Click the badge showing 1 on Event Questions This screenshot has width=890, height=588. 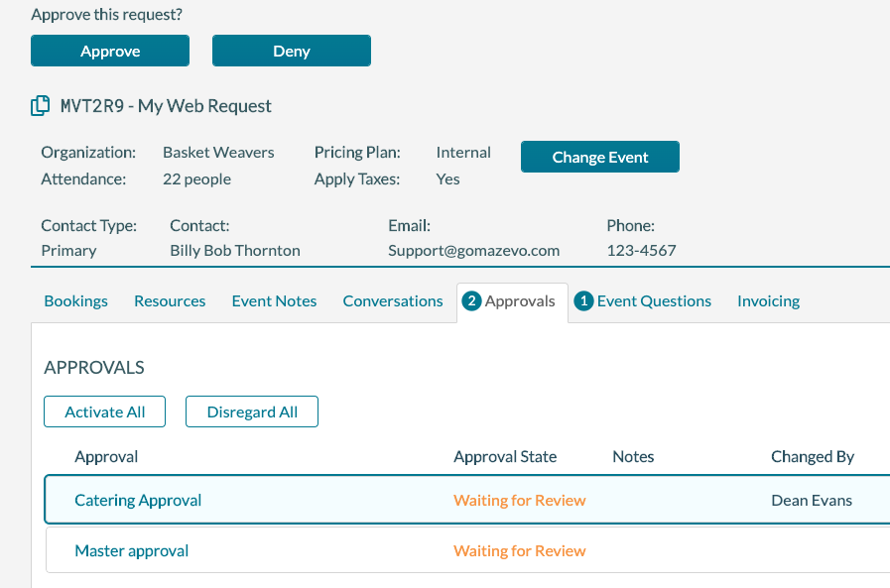[582, 300]
